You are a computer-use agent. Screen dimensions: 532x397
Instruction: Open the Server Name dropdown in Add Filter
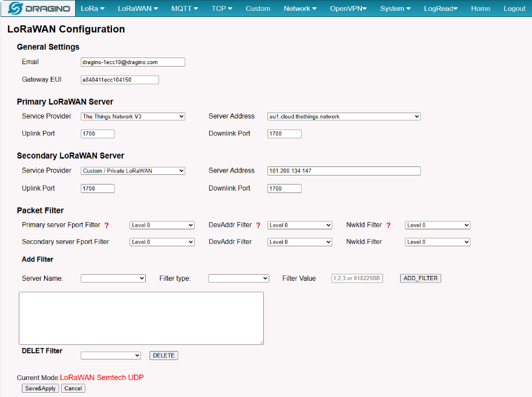(x=113, y=278)
